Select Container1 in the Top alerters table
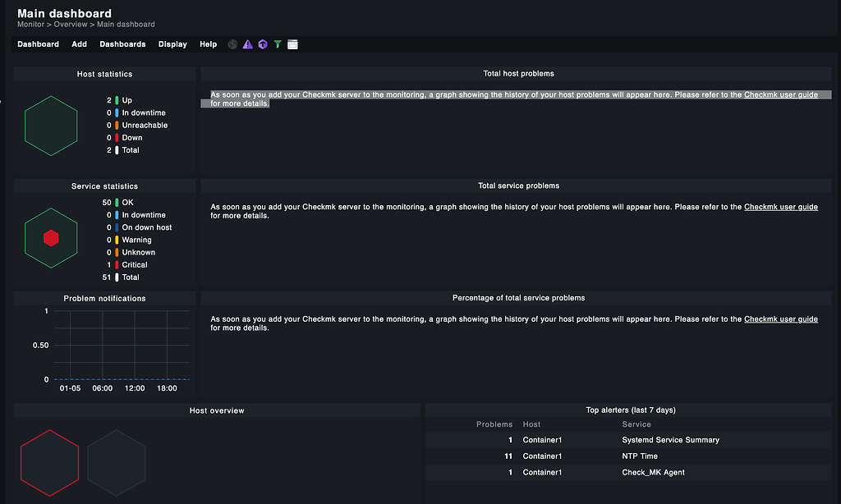 coord(542,439)
